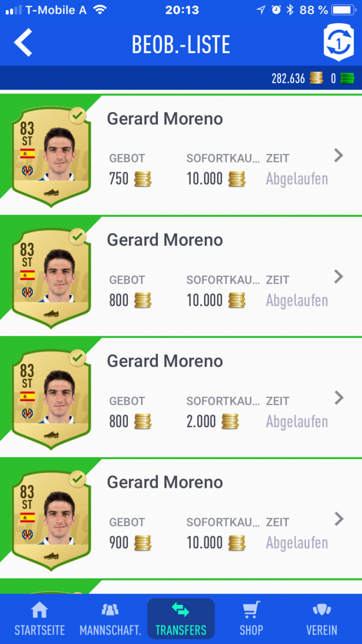Open the Shop cart icon
Screen dimensions: 362x644
tap(251, 610)
